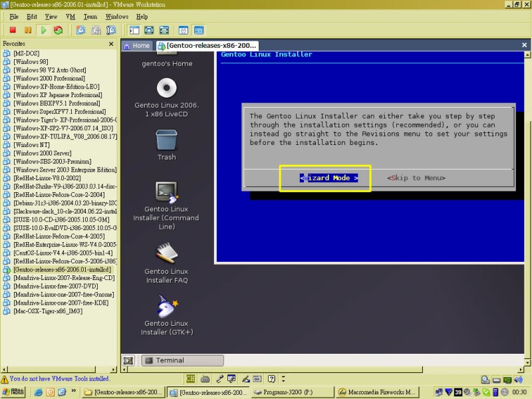Image resolution: width=532 pixels, height=399 pixels.
Task: Select [Windows NT] in Favorites
Action: pos(31,145)
